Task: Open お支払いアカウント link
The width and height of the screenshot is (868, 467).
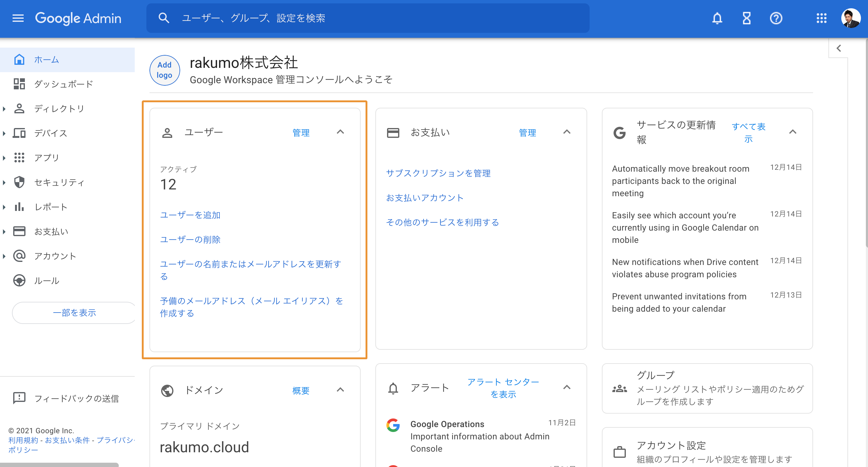Action: tap(424, 198)
